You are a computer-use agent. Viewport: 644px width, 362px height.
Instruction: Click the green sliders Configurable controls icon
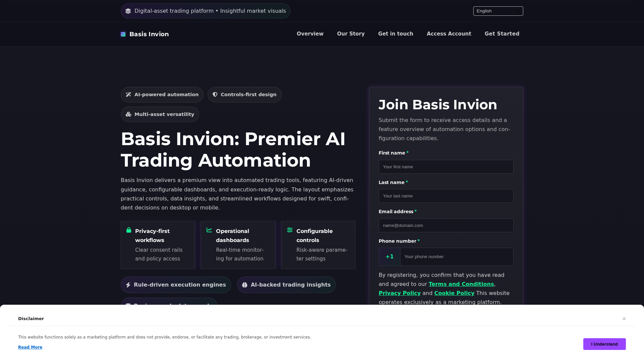point(290,230)
